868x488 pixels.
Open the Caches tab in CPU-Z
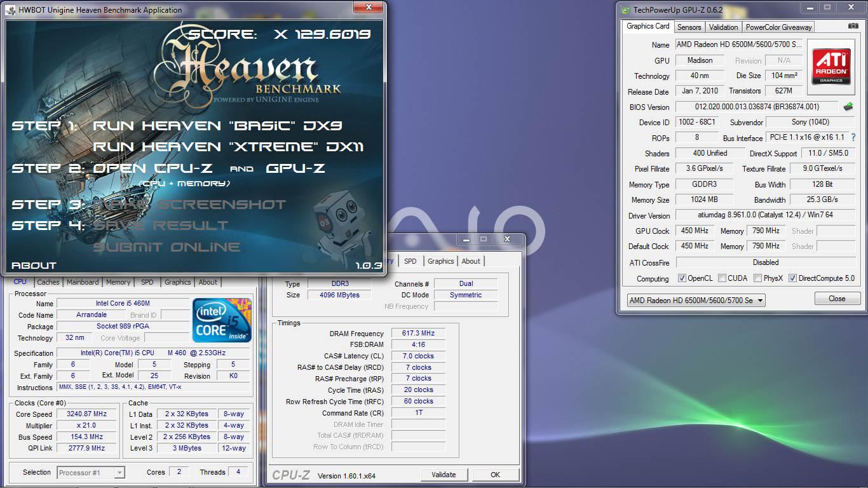coord(48,282)
